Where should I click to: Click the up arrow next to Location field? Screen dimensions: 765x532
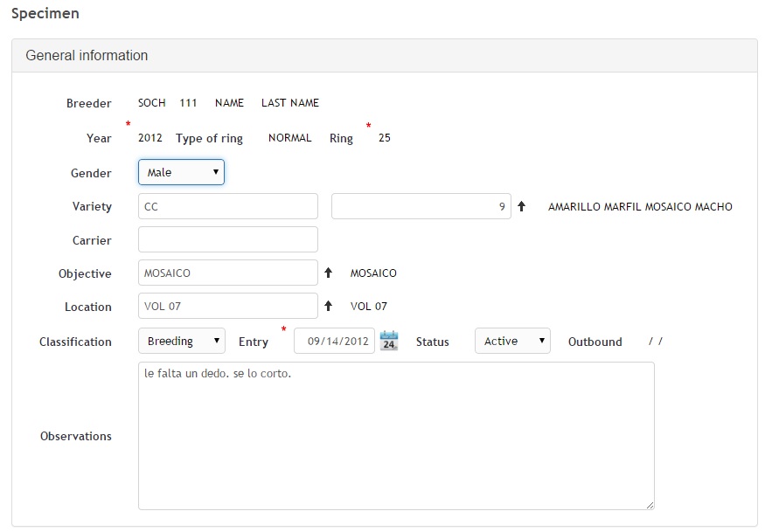pos(329,306)
